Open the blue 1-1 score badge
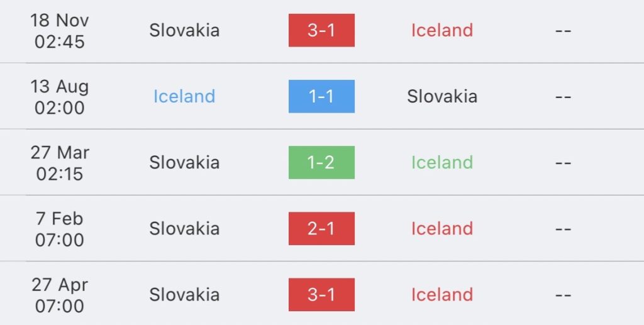Viewport: 644px width, 325px height. coord(321,96)
